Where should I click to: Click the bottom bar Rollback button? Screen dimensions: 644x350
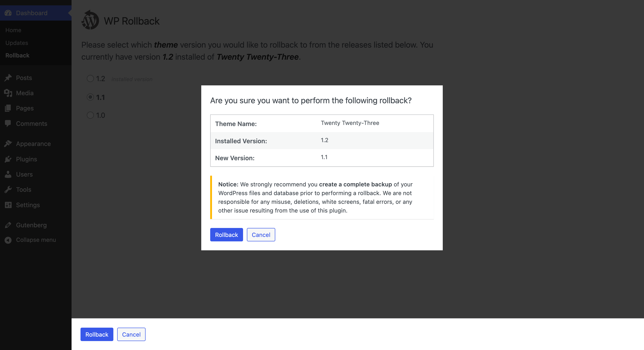[97, 334]
